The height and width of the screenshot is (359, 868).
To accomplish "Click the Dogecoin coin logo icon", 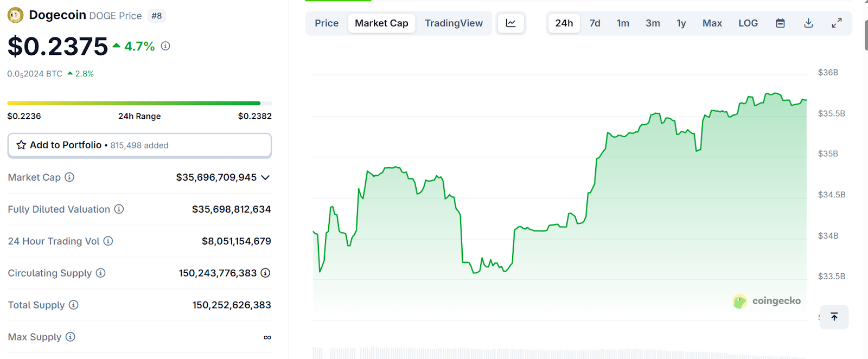I will point(15,15).
